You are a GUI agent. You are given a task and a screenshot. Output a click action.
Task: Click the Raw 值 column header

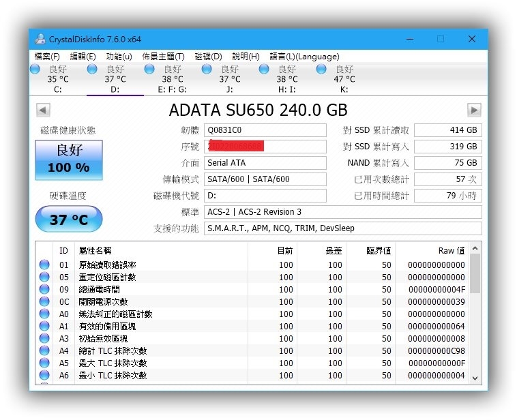tap(432, 250)
